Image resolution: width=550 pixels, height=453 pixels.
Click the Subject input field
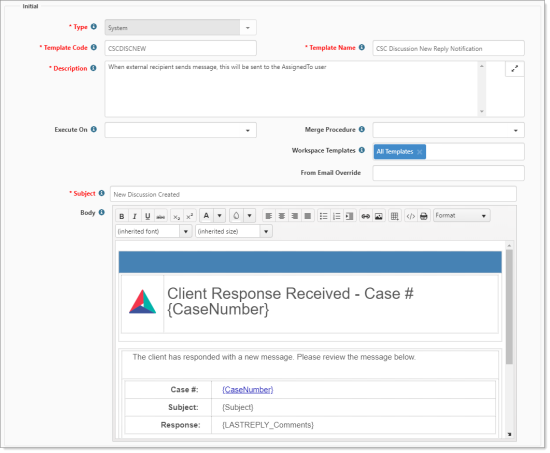(x=313, y=194)
